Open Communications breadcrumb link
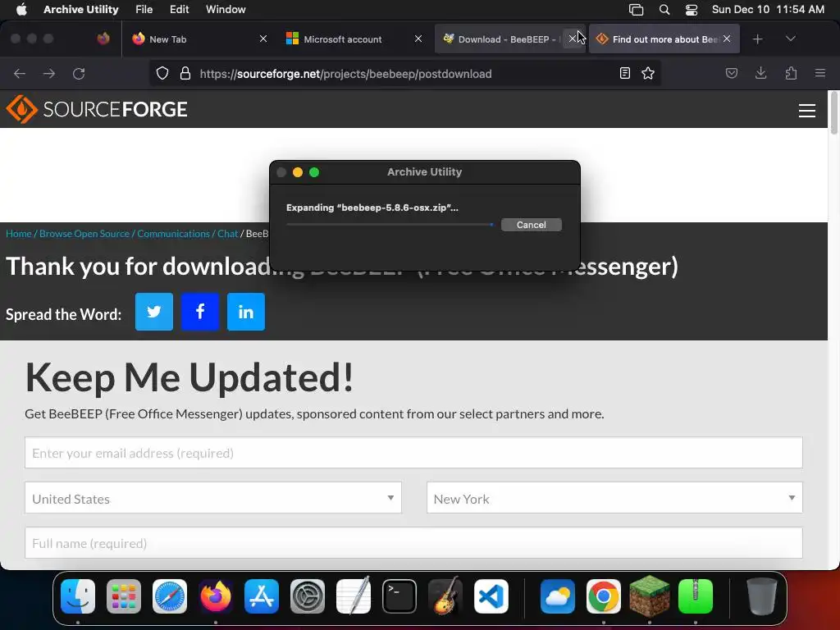This screenshot has height=630, width=840. [174, 234]
